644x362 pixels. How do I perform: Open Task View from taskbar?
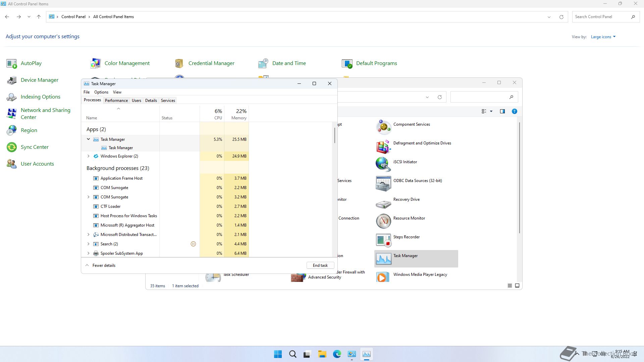[307, 354]
